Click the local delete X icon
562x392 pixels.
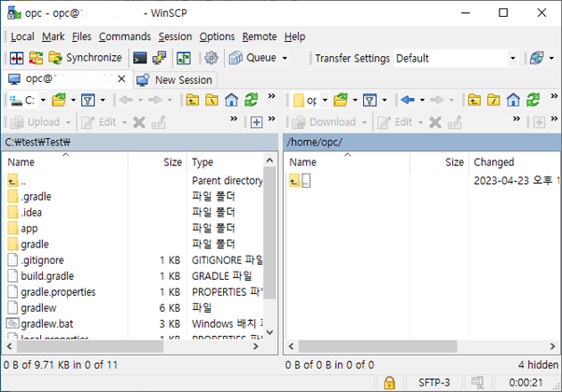[x=139, y=122]
